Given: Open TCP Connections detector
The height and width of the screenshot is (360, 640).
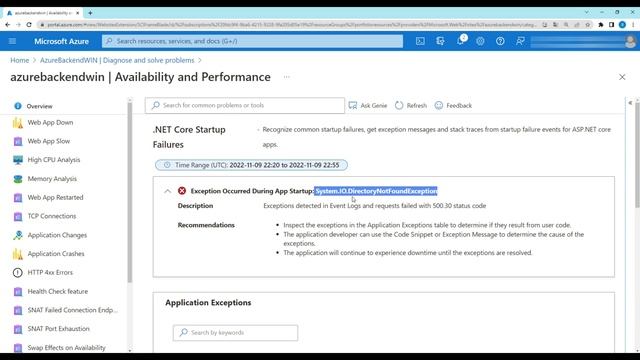Looking at the screenshot, I should click(52, 216).
